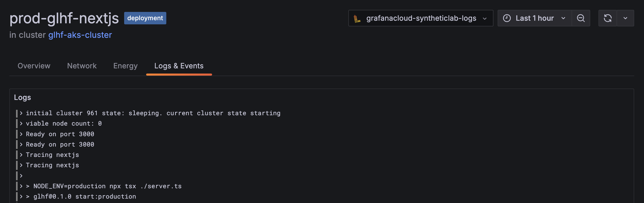Click the zoom out time range icon
The width and height of the screenshot is (644, 203).
coord(581,18)
